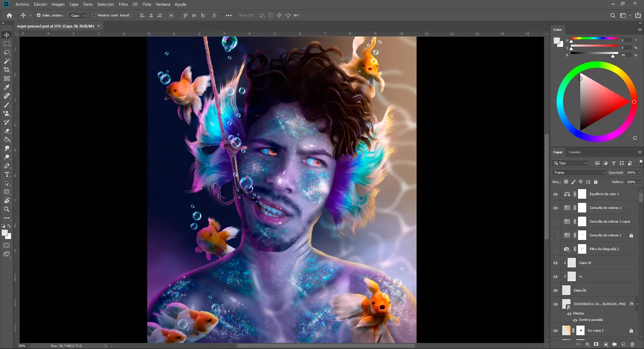Select the Magic Wand tool
Viewport: 644px width, 349px height.
[x=7, y=61]
